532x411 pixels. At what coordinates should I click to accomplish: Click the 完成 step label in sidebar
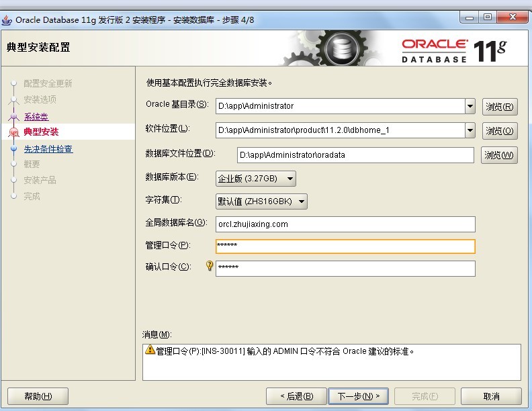point(32,196)
